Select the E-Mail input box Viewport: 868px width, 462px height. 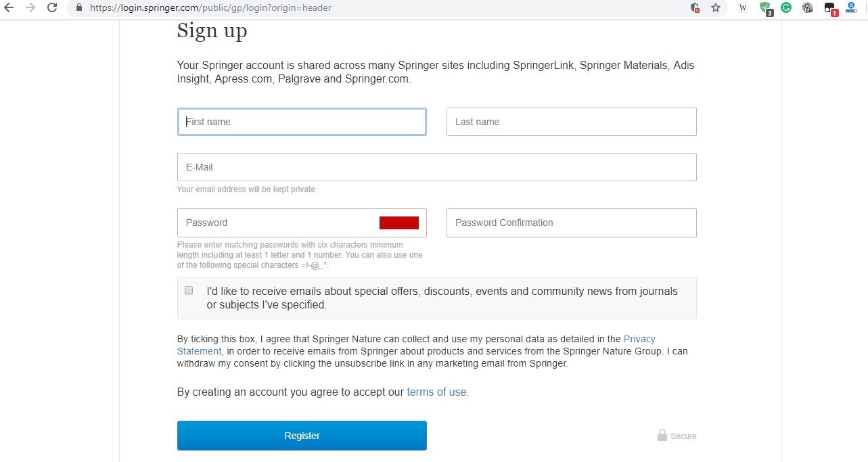point(437,167)
